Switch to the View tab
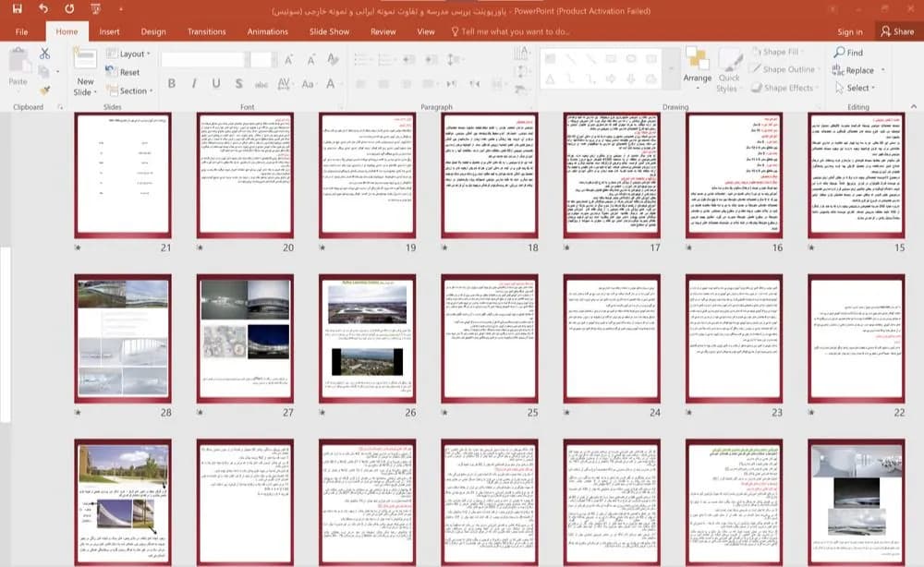 point(425,31)
